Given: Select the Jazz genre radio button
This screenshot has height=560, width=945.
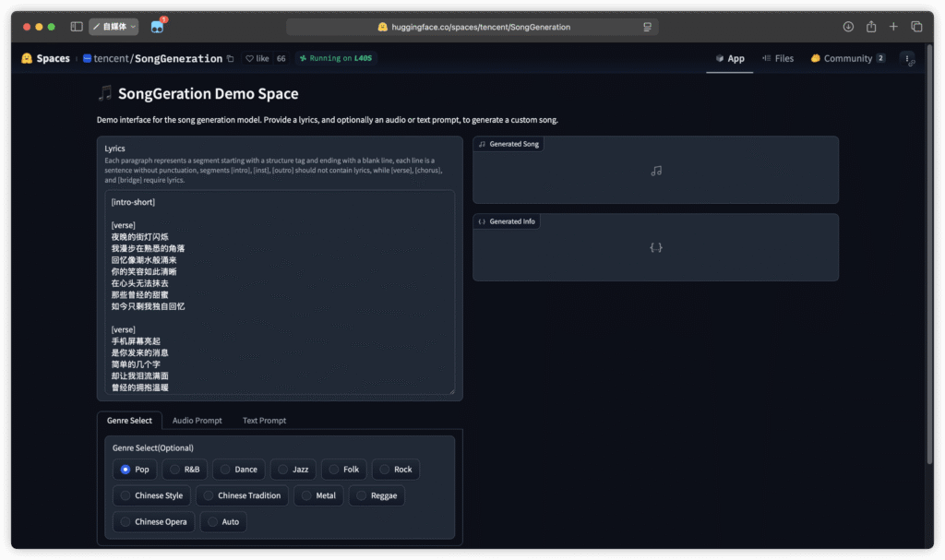Looking at the screenshot, I should pos(293,469).
